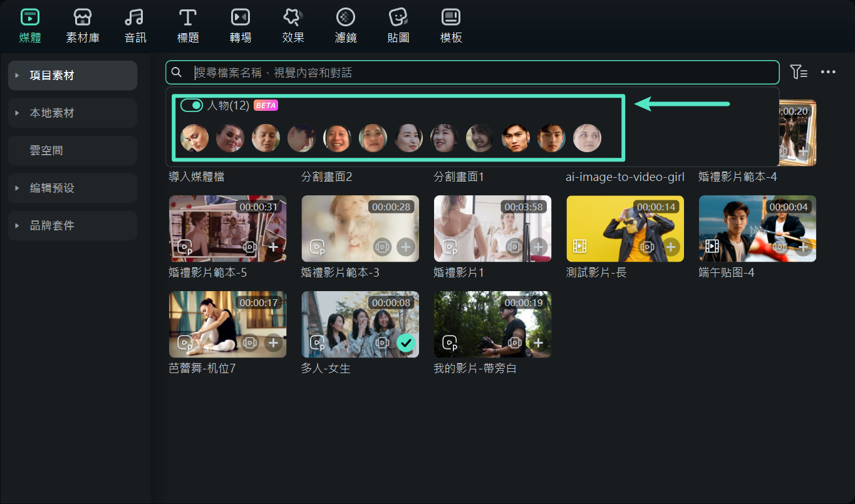The height and width of the screenshot is (504, 855).
Task: Open the 素材庫 stock library tab
Action: (83, 26)
